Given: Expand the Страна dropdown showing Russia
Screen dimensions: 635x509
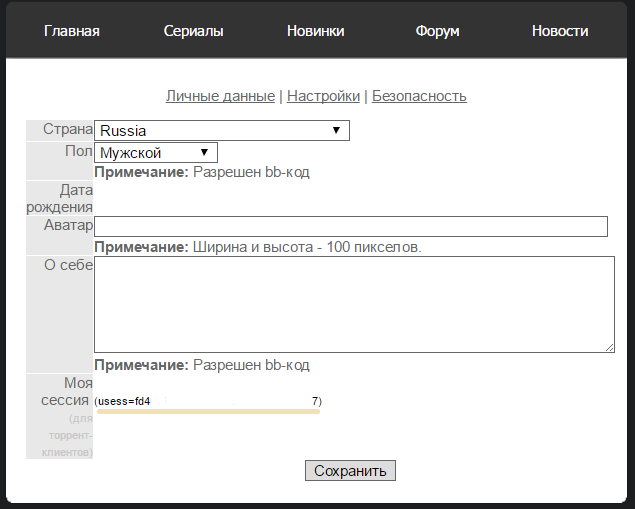Looking at the screenshot, I should 221,130.
